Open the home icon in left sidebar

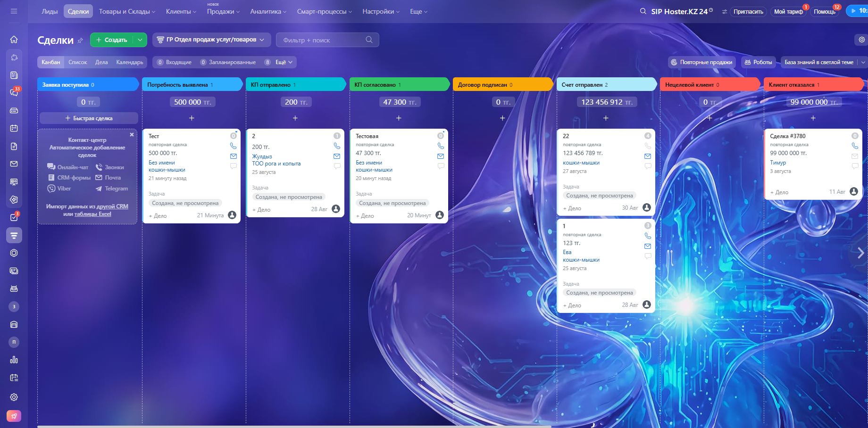pos(14,40)
